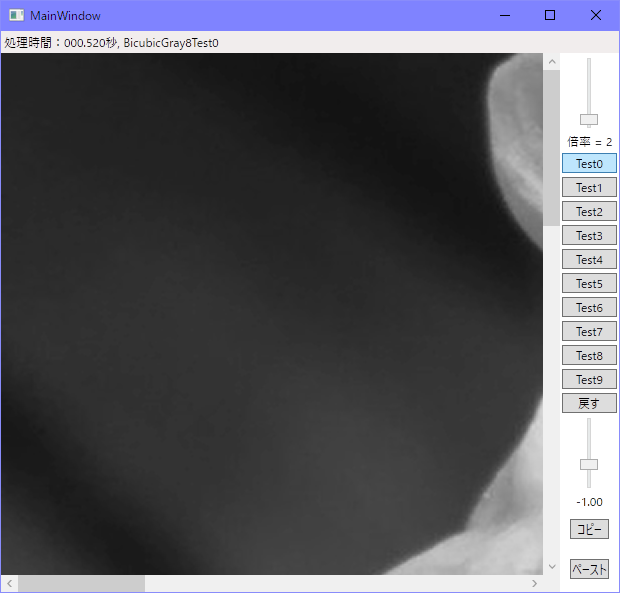Start the Test5 routine
Viewport: 620px width, 593px height.
pos(589,283)
